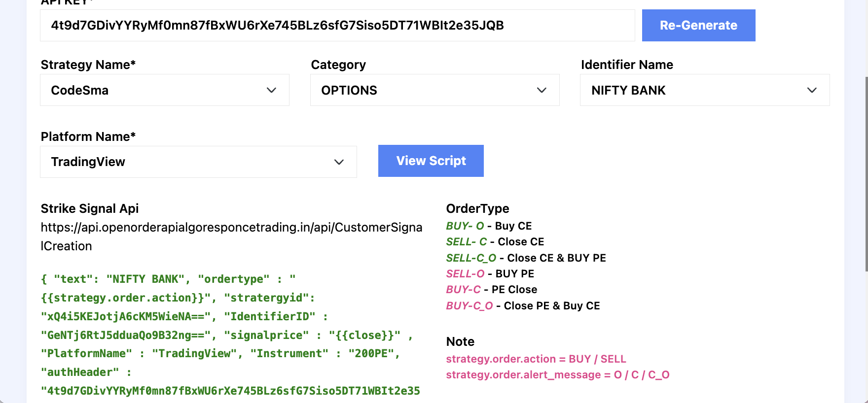Expand the Platform Name dropdown showing TradingView
This screenshot has width=868, height=403.
click(198, 162)
